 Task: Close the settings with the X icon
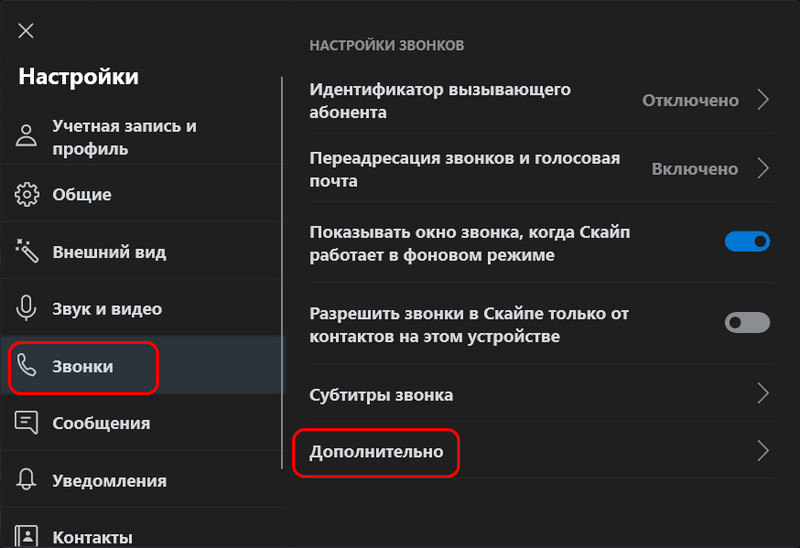click(x=26, y=31)
